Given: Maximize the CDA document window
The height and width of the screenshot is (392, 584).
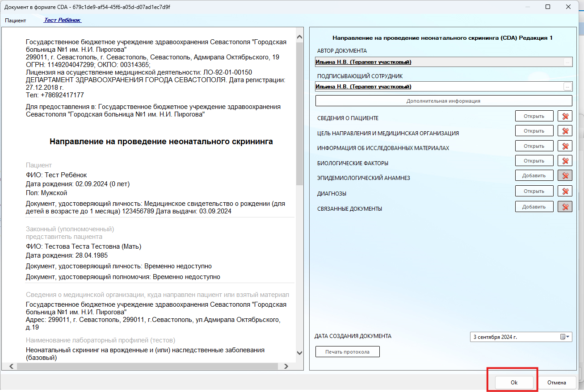Looking at the screenshot, I should [548, 7].
